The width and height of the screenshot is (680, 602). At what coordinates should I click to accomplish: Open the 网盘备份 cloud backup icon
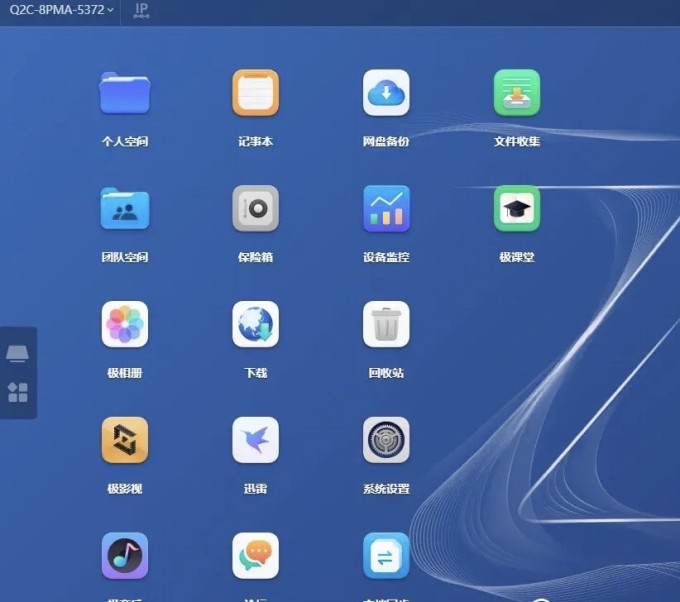tap(386, 92)
